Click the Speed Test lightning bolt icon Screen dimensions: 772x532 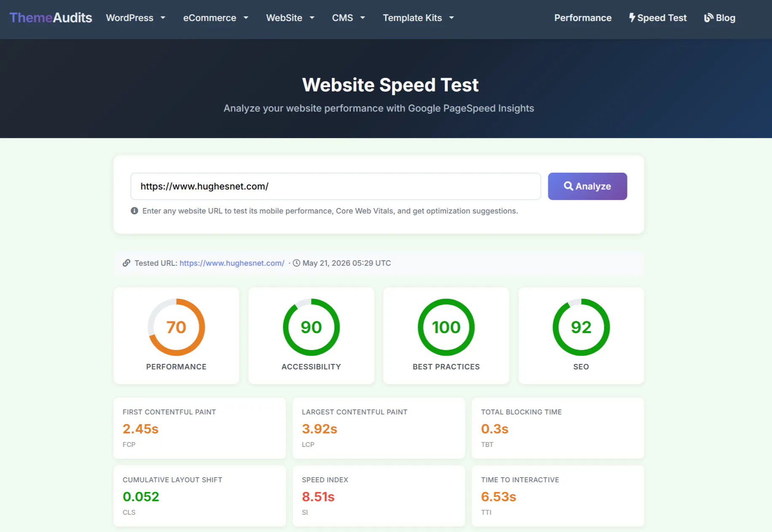click(632, 18)
